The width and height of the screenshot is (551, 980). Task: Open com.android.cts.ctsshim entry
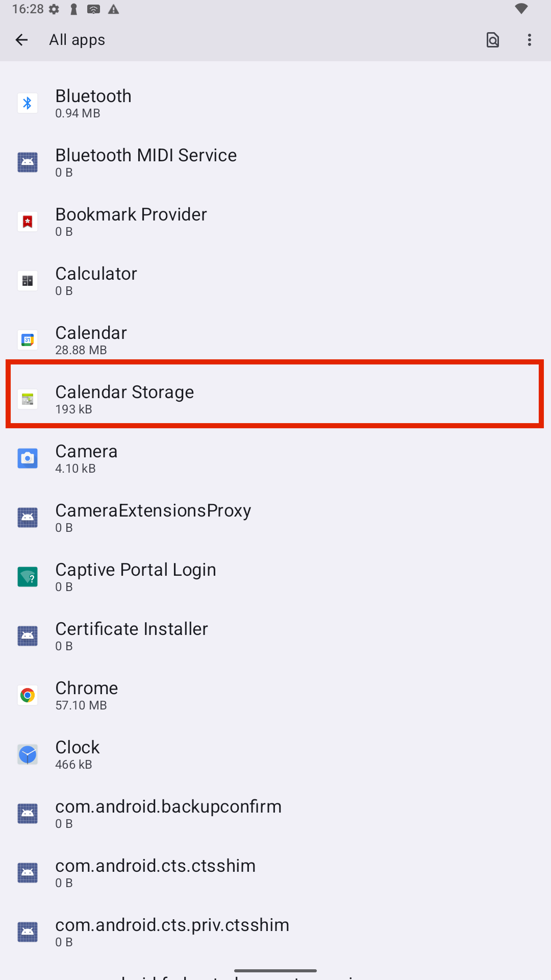pos(275,873)
